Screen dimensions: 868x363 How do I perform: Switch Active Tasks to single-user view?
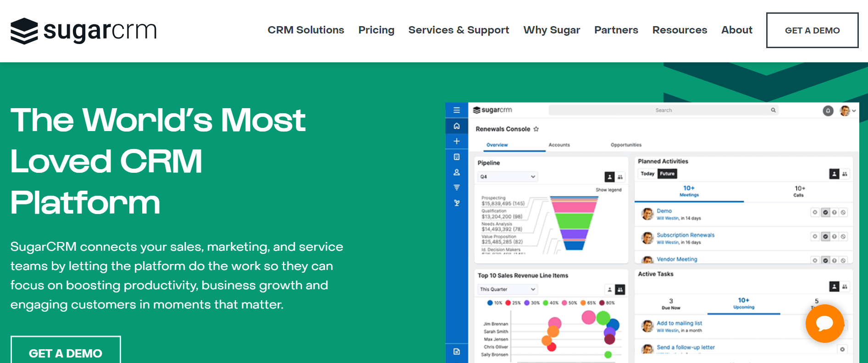[834, 286]
